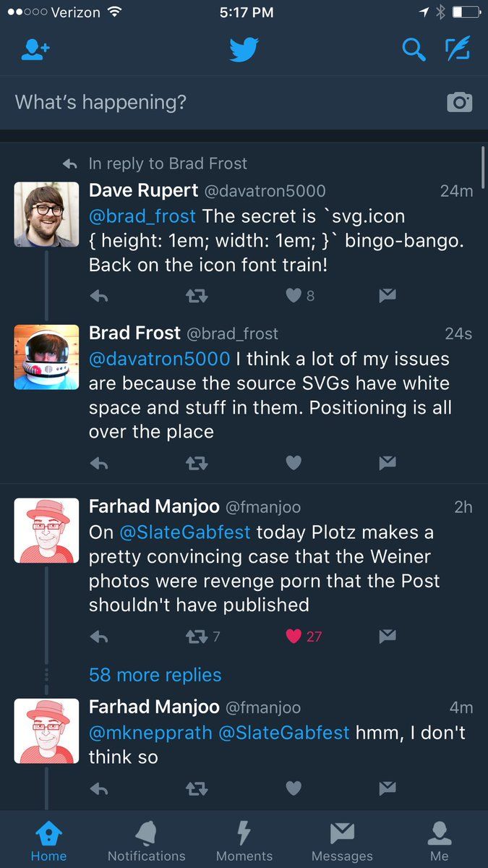488x868 pixels.
Task: Reply to Dave Rupert's tweet
Action: [x=99, y=296]
